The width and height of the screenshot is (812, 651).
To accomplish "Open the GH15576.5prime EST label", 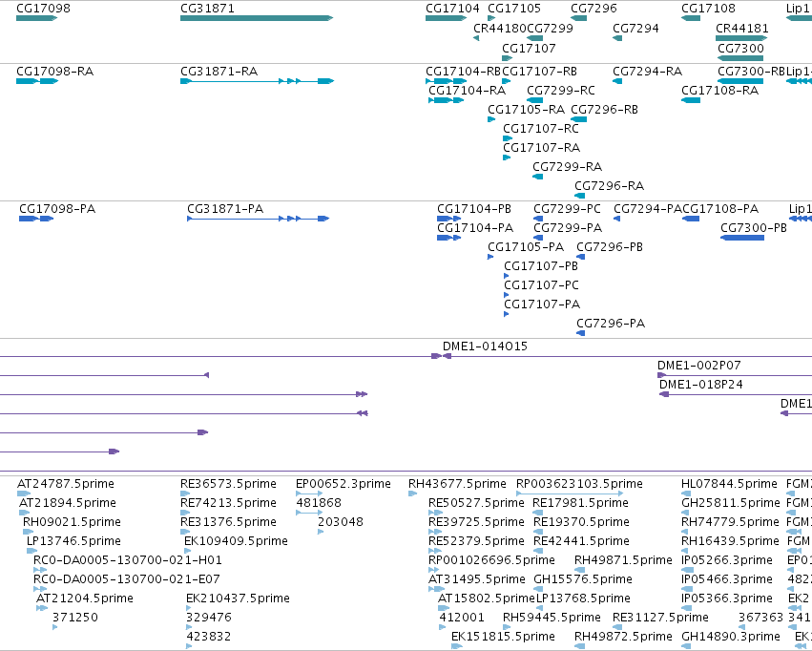I will point(583,579).
